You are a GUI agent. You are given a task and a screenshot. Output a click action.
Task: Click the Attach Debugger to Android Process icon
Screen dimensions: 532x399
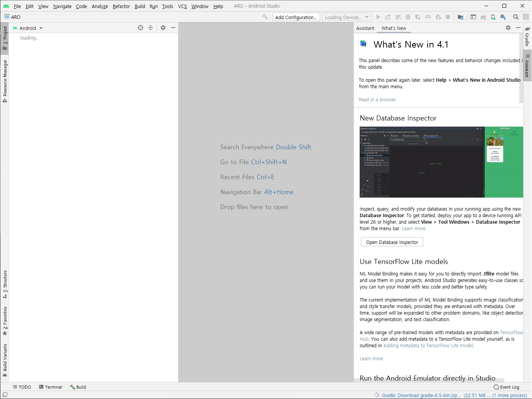pos(438,17)
